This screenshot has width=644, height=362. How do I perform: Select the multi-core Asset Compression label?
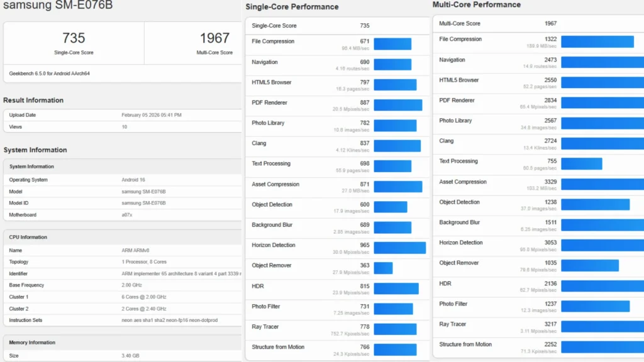pyautogui.click(x=463, y=182)
